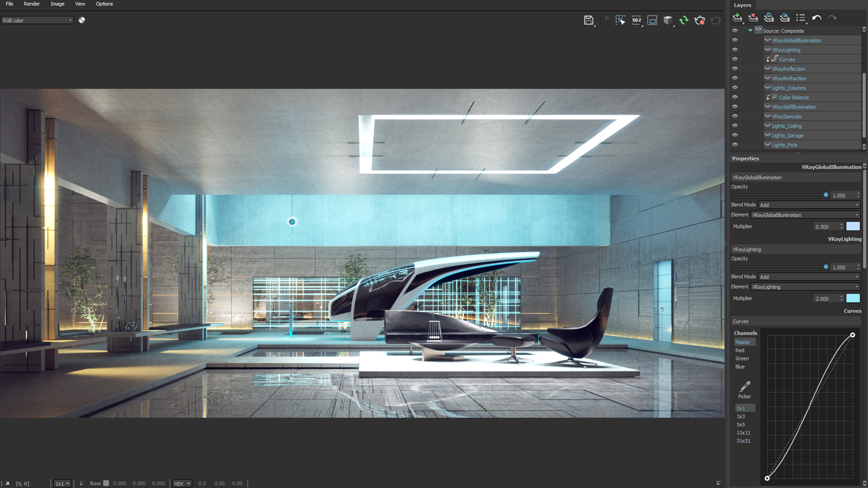The image size is (868, 488).
Task: Open the Render menu
Action: tap(30, 4)
